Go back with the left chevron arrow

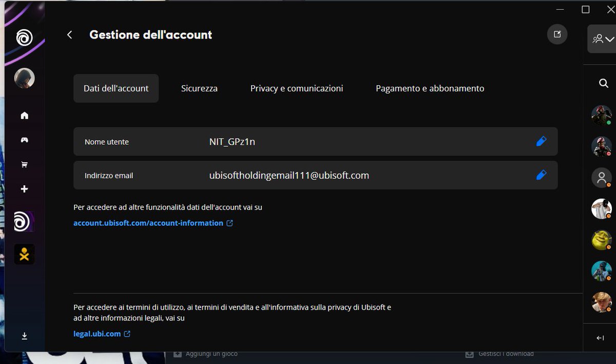click(x=70, y=35)
